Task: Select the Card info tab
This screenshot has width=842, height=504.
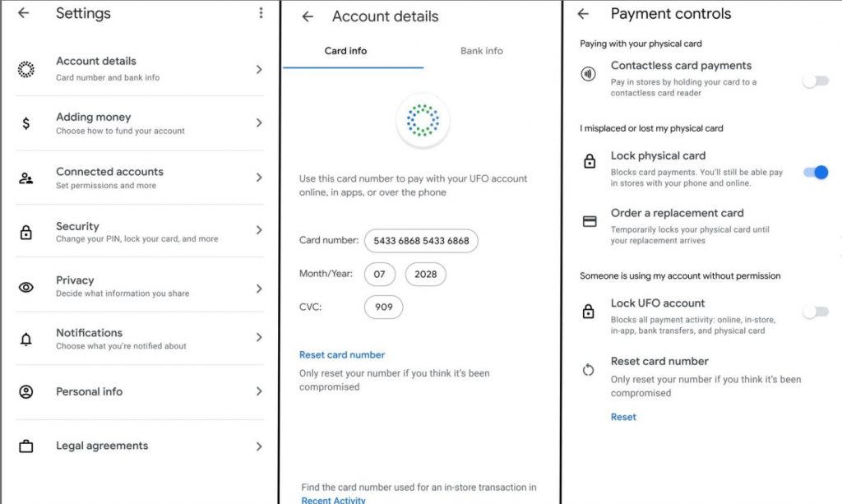Action: click(345, 51)
